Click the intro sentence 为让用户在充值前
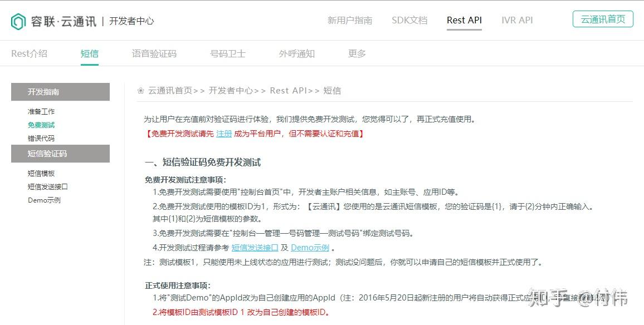 pyautogui.click(x=310, y=120)
